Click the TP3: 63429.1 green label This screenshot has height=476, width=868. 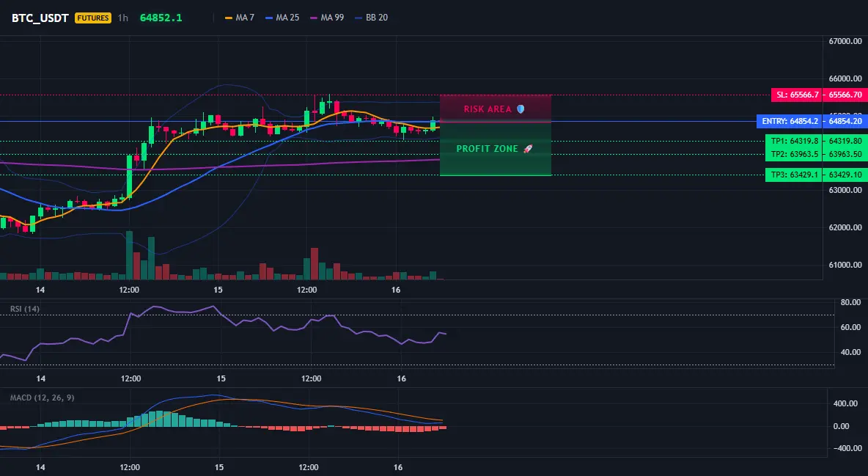794,175
